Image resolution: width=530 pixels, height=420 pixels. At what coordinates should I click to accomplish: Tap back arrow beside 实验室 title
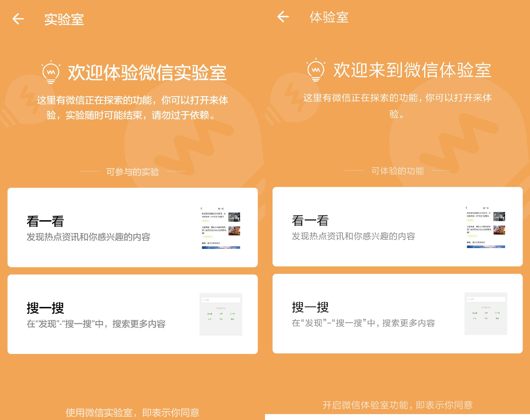pos(18,19)
